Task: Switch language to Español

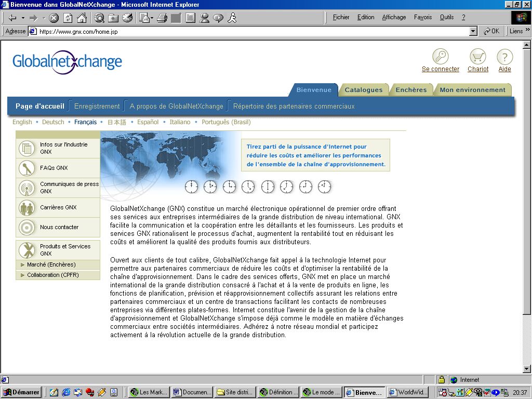Action: coord(148,122)
